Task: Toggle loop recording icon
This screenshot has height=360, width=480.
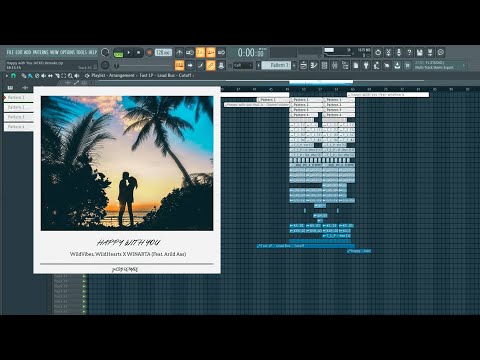Action: coord(221,52)
